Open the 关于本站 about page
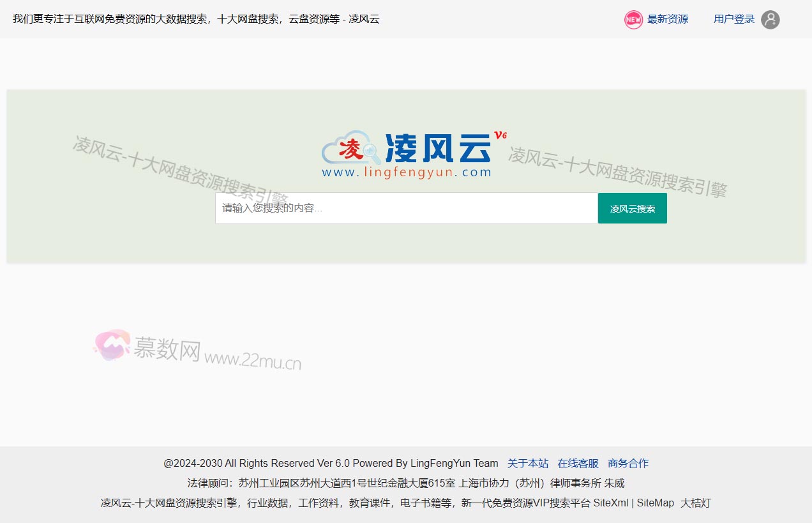The width and height of the screenshot is (812, 523). point(528,463)
